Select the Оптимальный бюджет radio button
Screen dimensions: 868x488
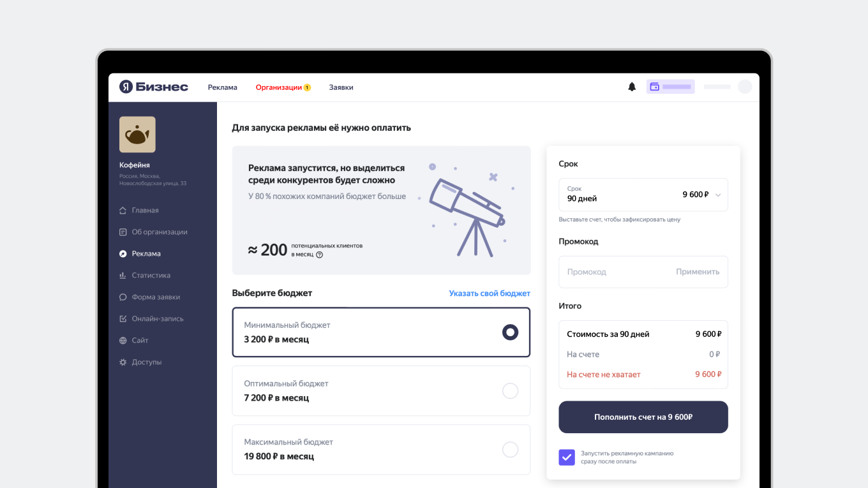(510, 391)
